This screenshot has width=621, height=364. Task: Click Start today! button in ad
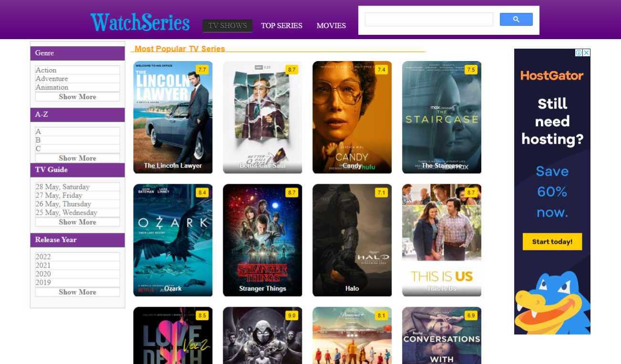point(552,241)
